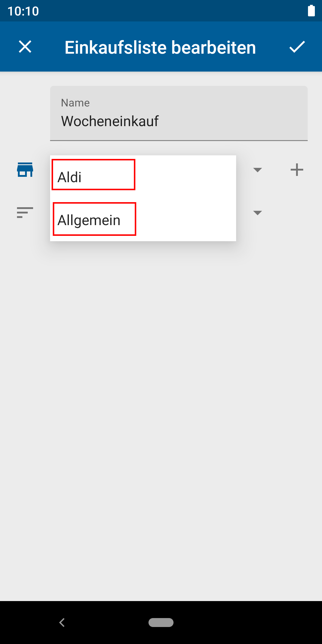Tap the battery icon in status bar
The width and height of the screenshot is (322, 644).
click(x=311, y=11)
